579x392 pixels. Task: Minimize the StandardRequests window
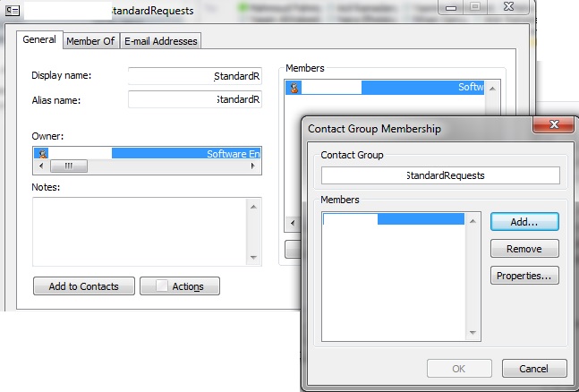pyautogui.click(x=451, y=7)
